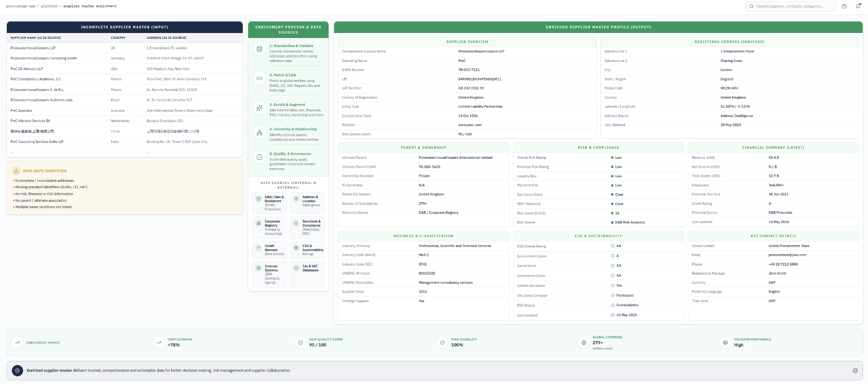Click the Address & Location Intelligence pin icon

point(296,199)
